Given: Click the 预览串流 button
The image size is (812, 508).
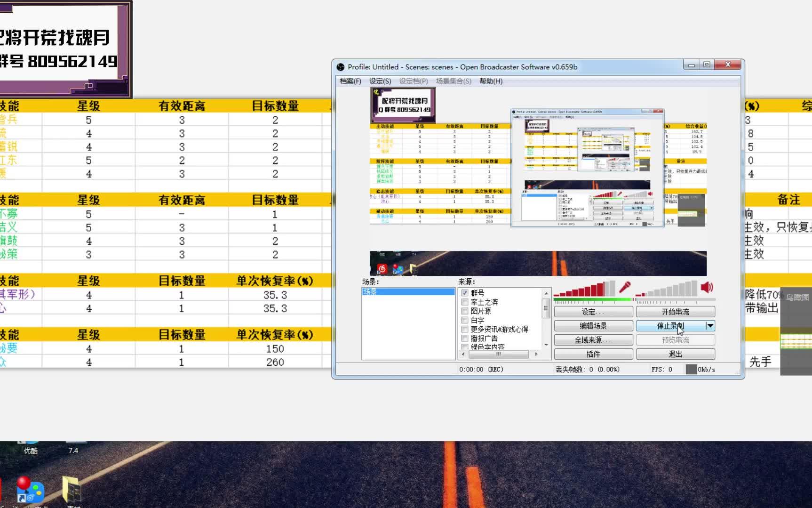Looking at the screenshot, I should [x=676, y=340].
